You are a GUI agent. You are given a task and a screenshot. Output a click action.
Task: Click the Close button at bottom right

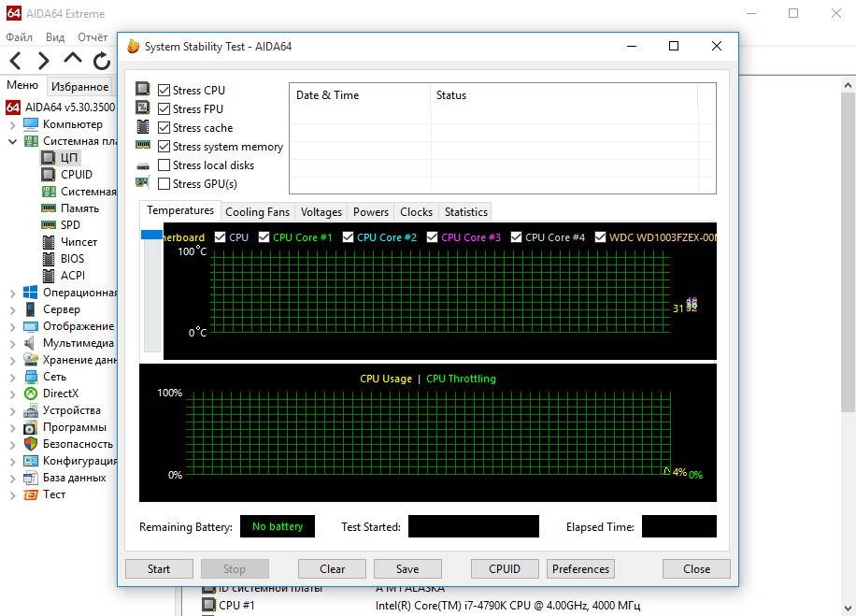point(696,569)
